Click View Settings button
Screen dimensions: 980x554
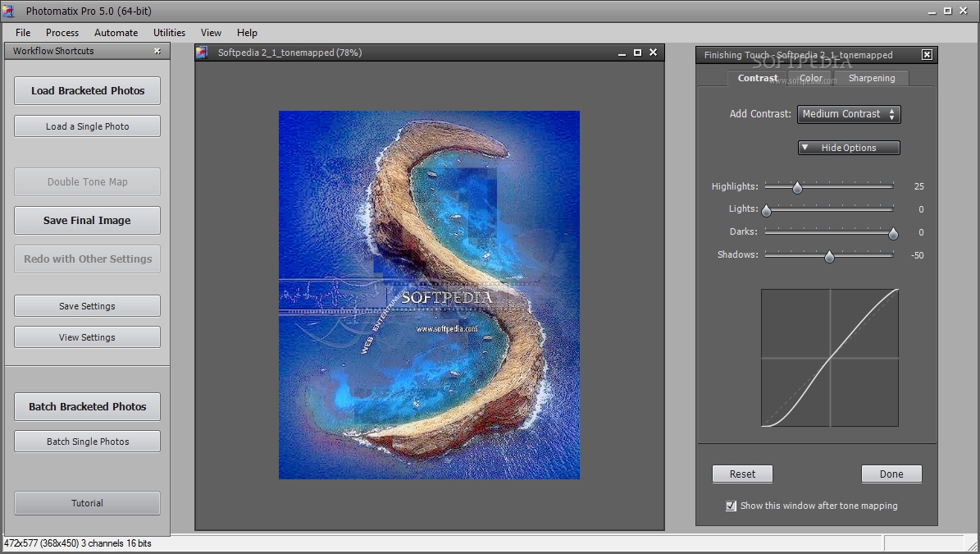(x=88, y=337)
